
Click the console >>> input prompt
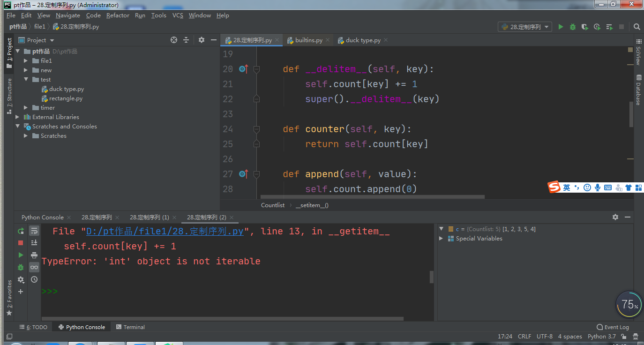click(50, 292)
